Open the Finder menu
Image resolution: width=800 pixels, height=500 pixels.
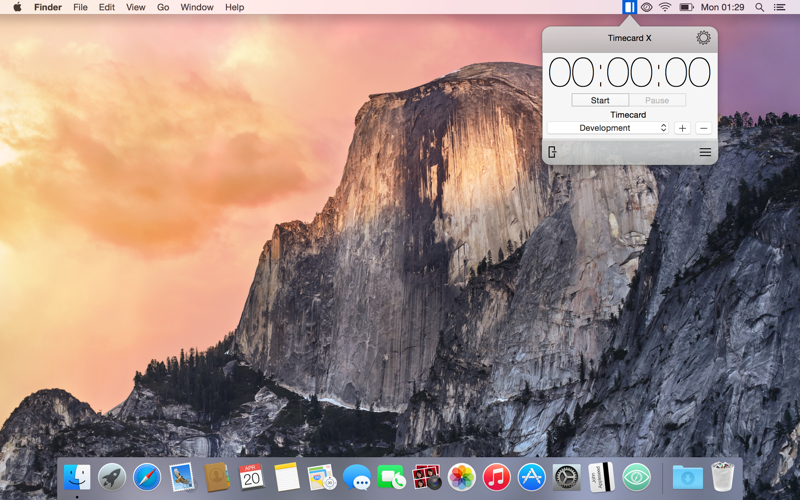48,7
